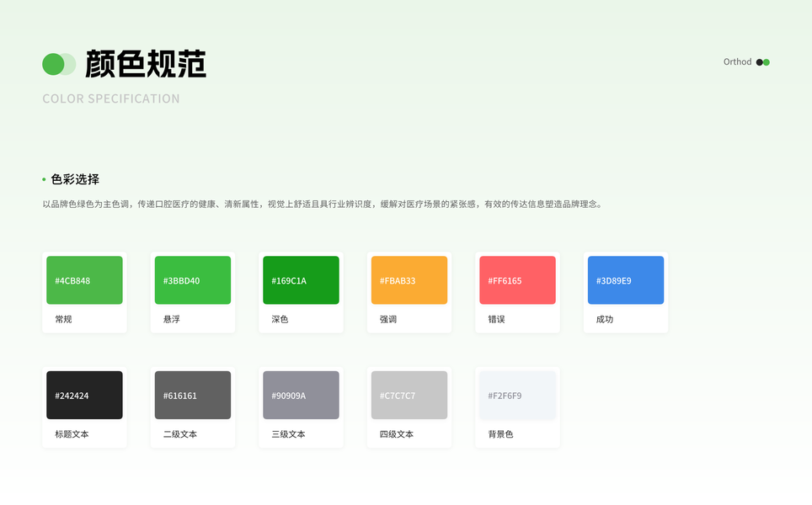
Task: Click the 悬浮 label
Action: (171, 319)
